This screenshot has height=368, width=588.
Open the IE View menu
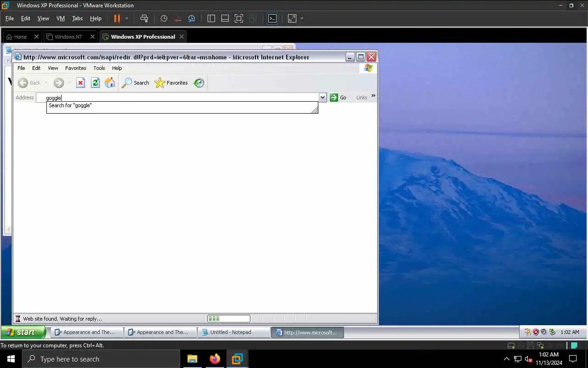tap(53, 68)
